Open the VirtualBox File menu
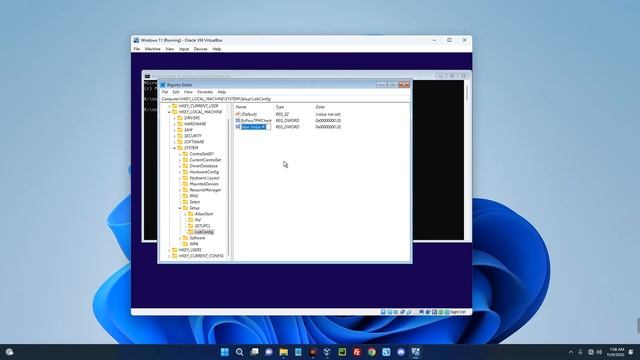 pyautogui.click(x=137, y=49)
